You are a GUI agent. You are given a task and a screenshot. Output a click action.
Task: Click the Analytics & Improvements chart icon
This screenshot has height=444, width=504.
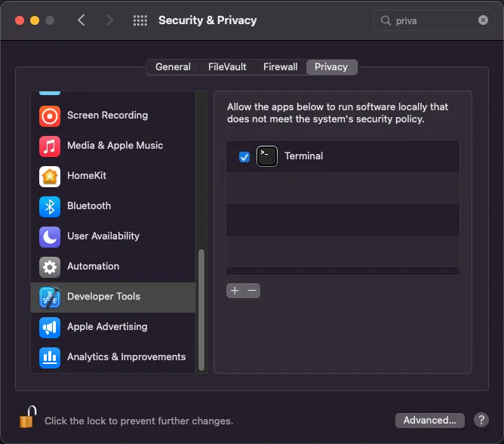coord(50,358)
